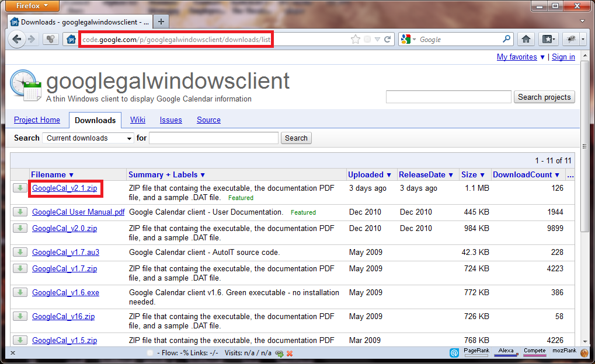This screenshot has width=595, height=364.
Task: Click the googlegalwindowsclient project logo
Action: click(26, 85)
